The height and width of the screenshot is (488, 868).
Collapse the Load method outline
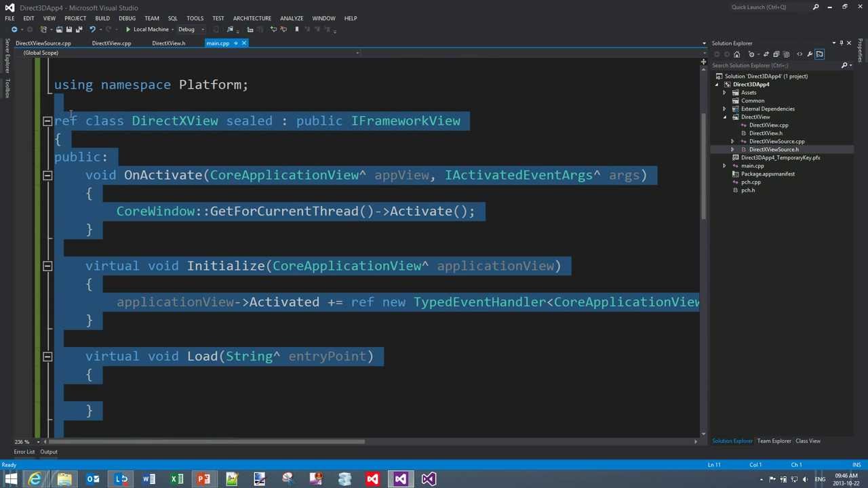point(47,356)
